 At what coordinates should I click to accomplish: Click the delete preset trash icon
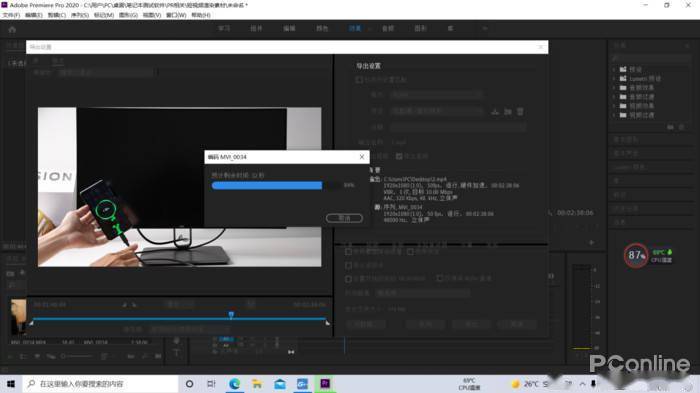coord(520,111)
